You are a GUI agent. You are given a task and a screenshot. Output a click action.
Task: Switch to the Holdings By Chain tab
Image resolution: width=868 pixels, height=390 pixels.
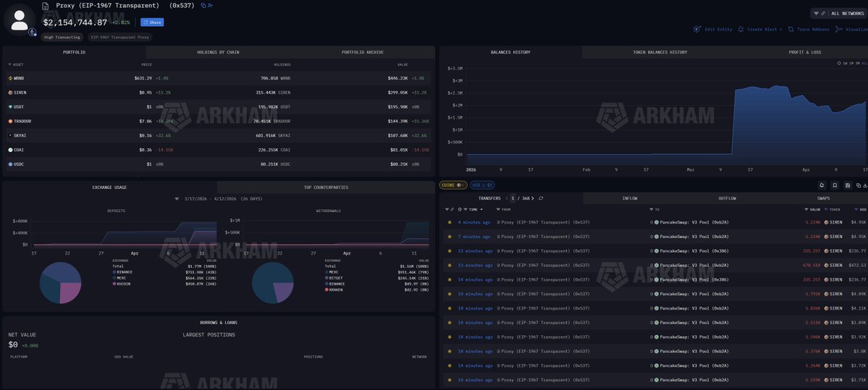point(218,52)
